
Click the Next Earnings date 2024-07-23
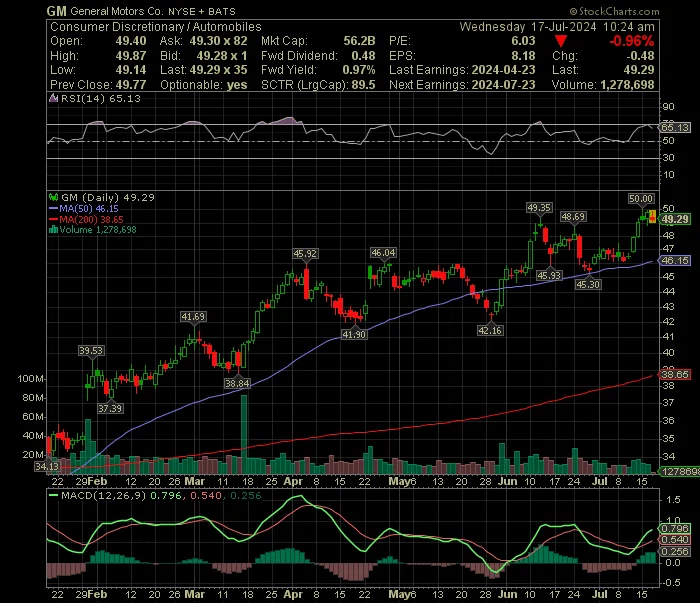click(x=503, y=85)
